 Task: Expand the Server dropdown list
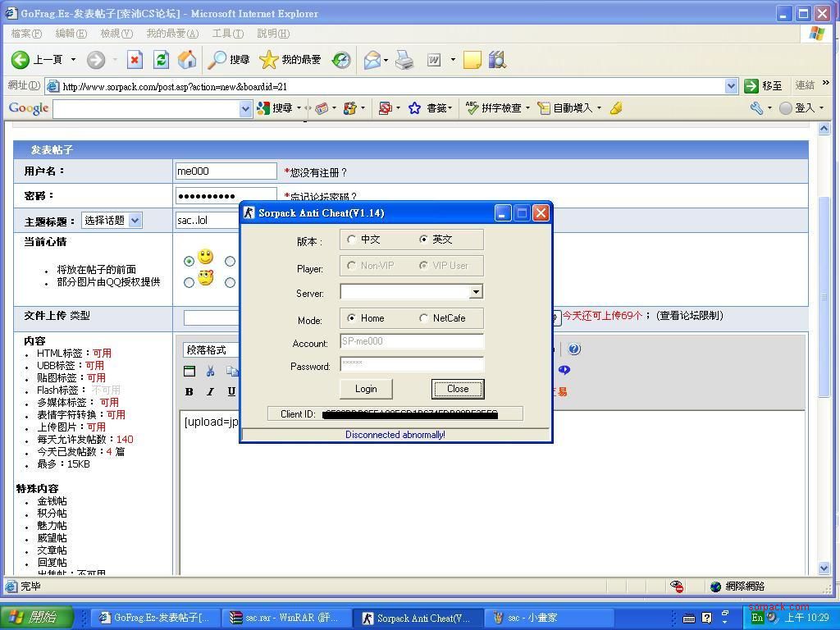(476, 292)
